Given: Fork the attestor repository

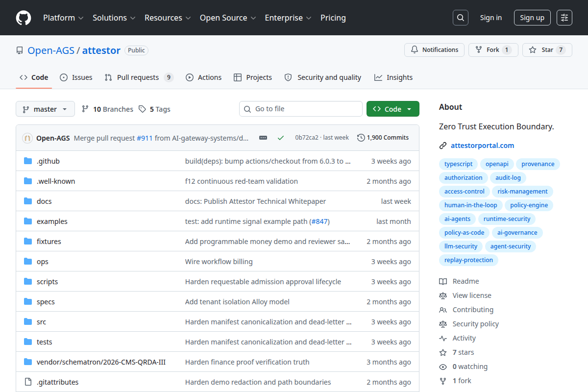Looking at the screenshot, I should pyautogui.click(x=493, y=50).
